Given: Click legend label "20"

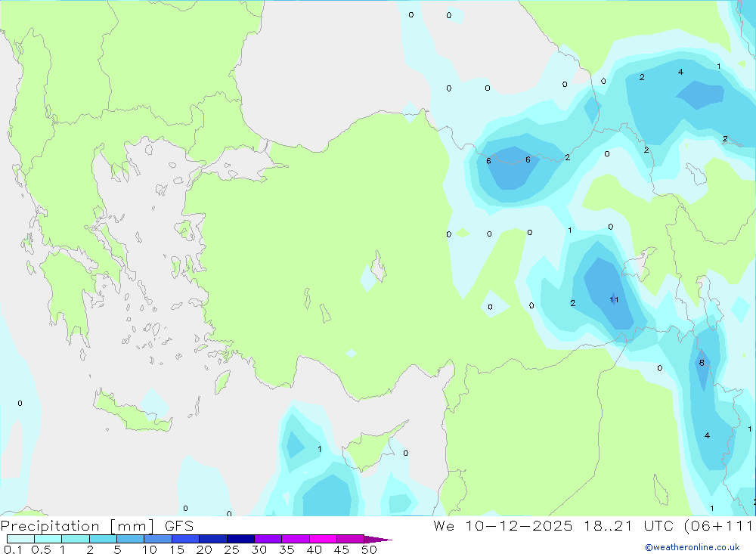Looking at the screenshot, I should coord(204,549).
